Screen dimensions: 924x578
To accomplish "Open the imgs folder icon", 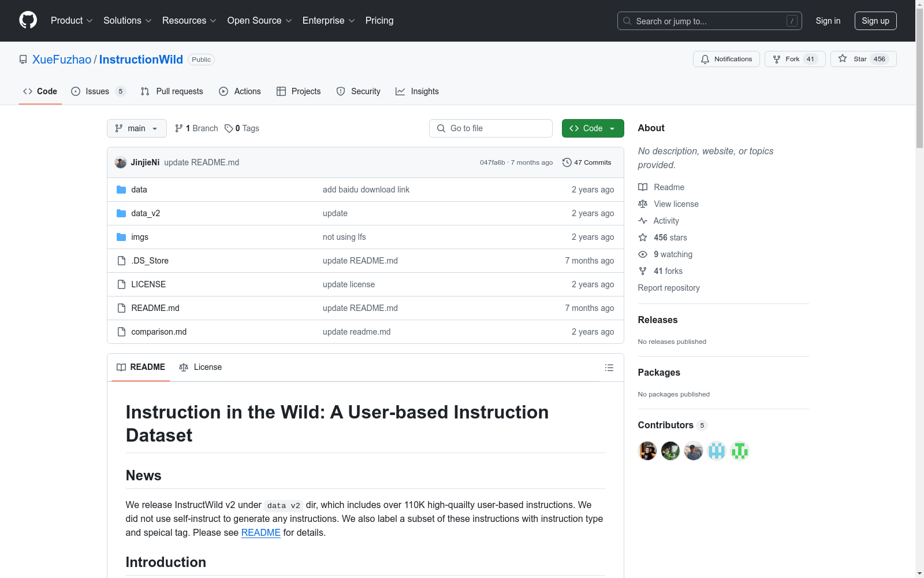I will click(121, 237).
